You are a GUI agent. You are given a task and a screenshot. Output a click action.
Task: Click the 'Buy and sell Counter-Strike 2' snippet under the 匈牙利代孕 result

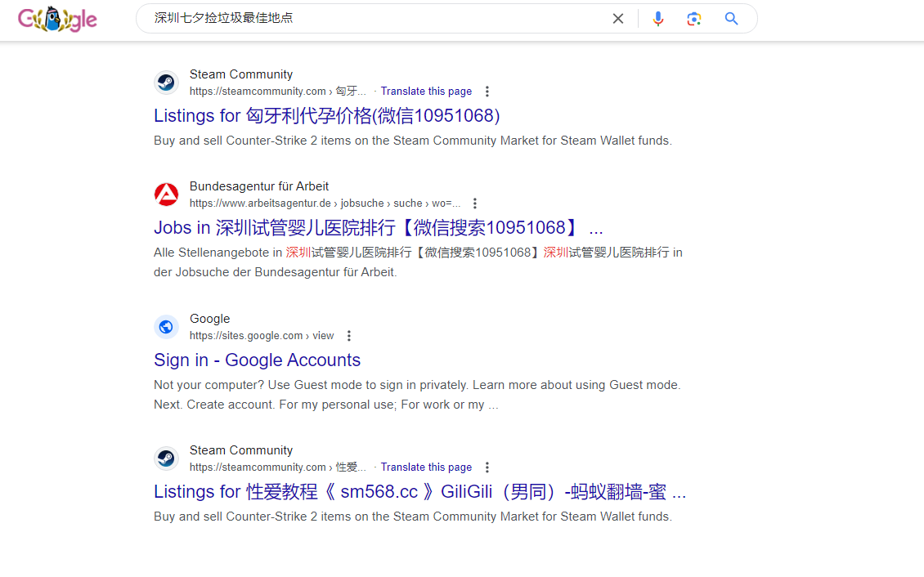point(412,141)
